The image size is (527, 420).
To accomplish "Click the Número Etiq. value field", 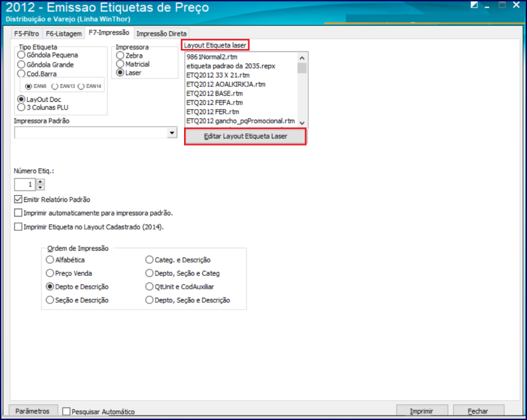I will click(x=24, y=185).
